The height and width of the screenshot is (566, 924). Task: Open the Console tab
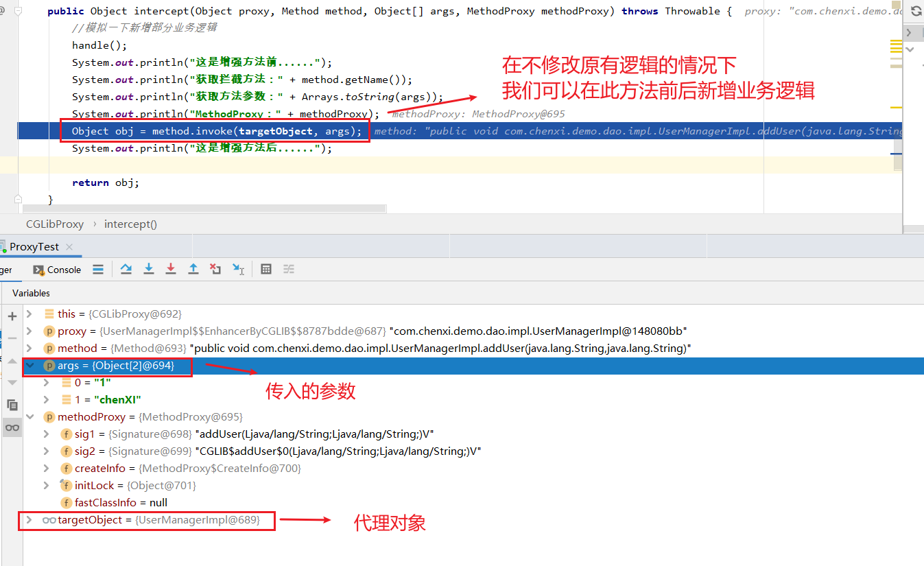point(58,270)
